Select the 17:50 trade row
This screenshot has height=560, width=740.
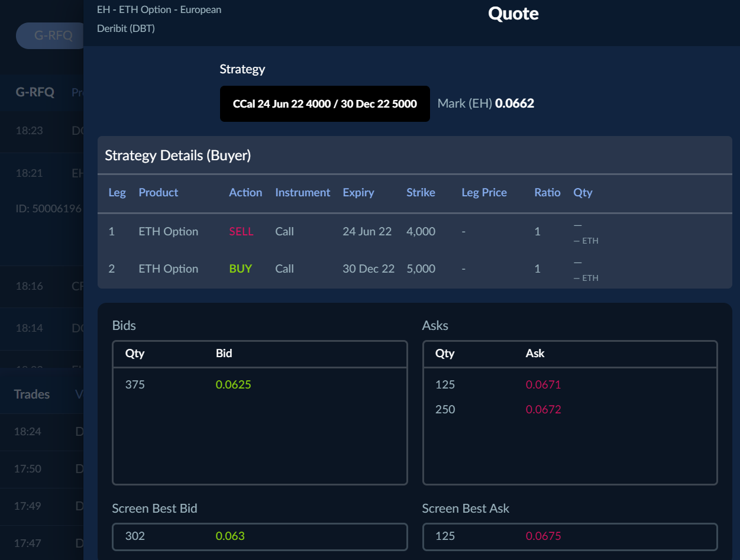pyautogui.click(x=41, y=469)
